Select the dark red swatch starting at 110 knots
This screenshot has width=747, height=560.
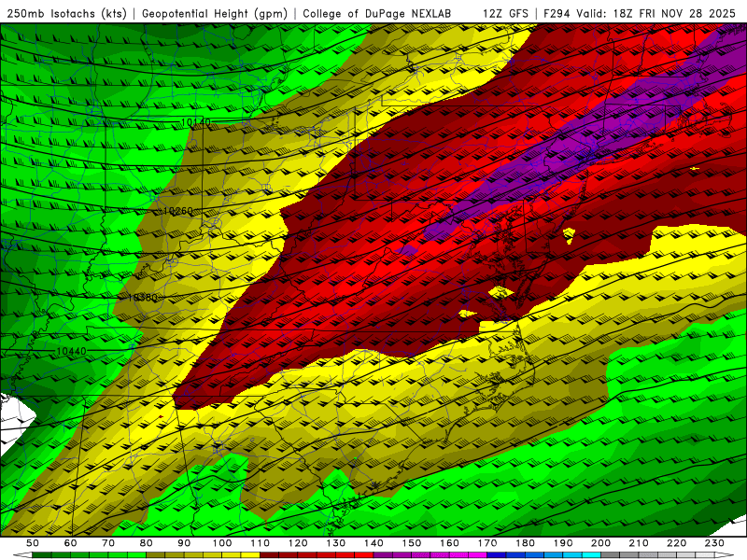click(269, 554)
